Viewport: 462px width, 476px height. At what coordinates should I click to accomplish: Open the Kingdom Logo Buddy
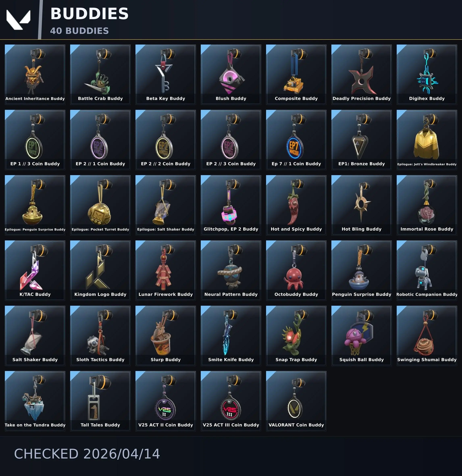coord(100,270)
